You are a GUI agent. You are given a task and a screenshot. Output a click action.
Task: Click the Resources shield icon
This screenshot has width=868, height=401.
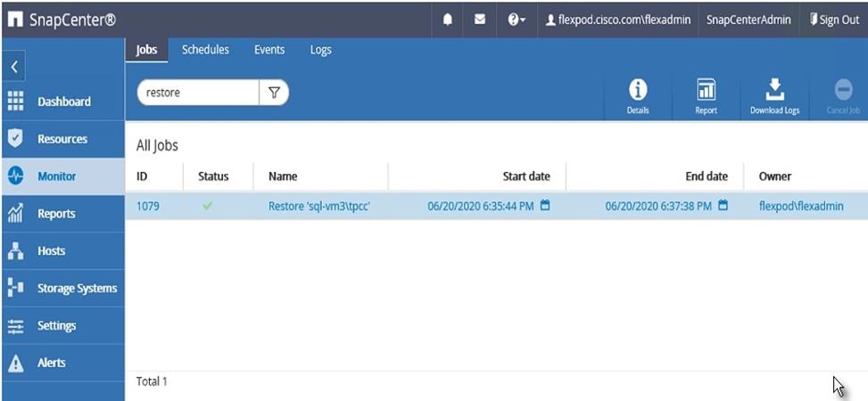[x=15, y=139]
